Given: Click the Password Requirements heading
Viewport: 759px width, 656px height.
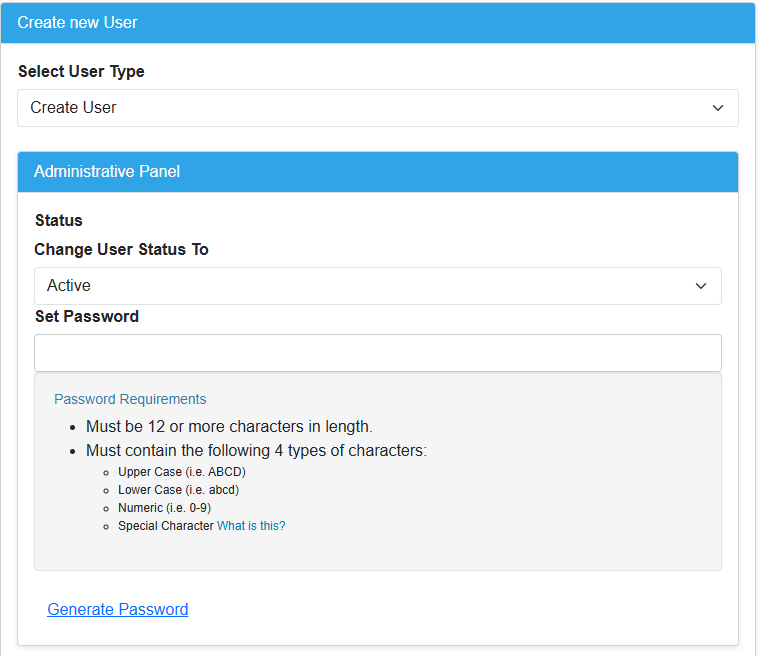Looking at the screenshot, I should (130, 399).
